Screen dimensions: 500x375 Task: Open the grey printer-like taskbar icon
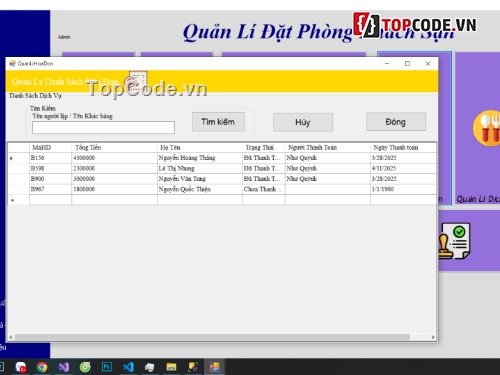pyautogui.click(x=150, y=367)
